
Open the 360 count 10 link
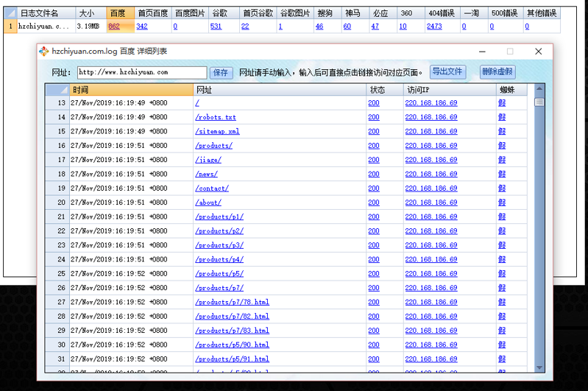click(x=403, y=27)
